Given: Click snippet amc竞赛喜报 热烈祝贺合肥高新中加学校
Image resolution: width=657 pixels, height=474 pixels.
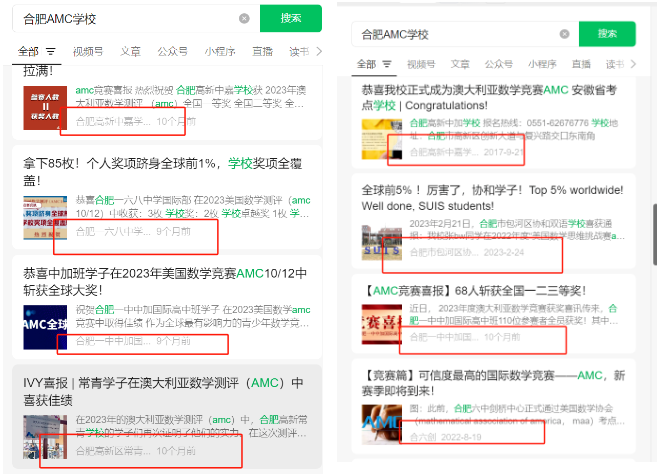Looking at the screenshot, I should tap(191, 97).
